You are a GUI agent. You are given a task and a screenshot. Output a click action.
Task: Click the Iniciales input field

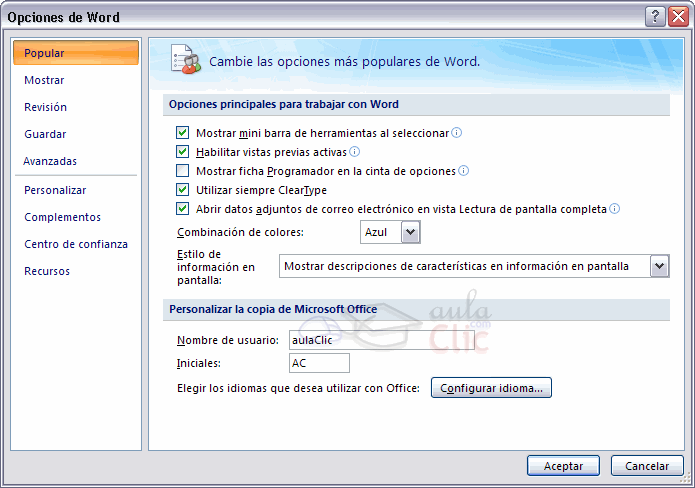(x=319, y=363)
